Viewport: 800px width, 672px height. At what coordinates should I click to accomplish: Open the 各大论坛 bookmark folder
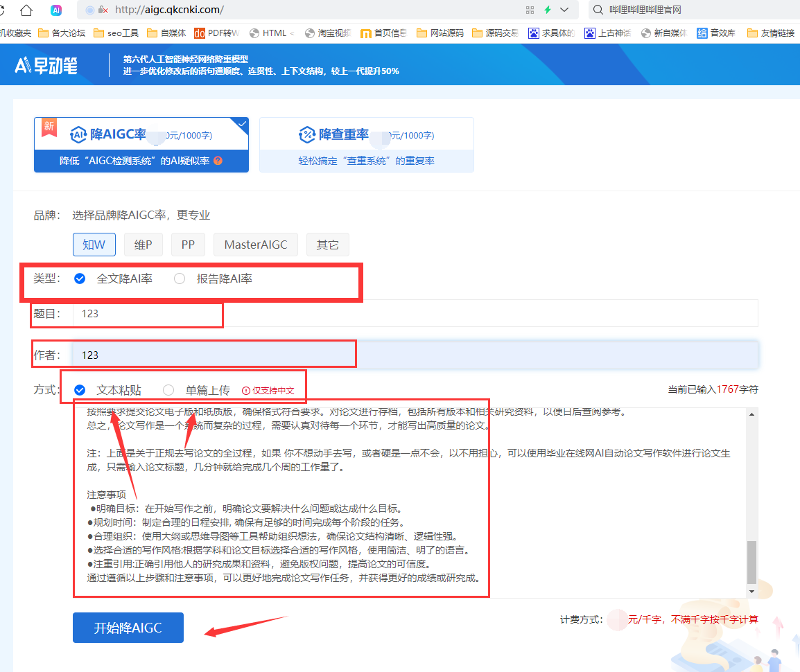pyautogui.click(x=62, y=33)
